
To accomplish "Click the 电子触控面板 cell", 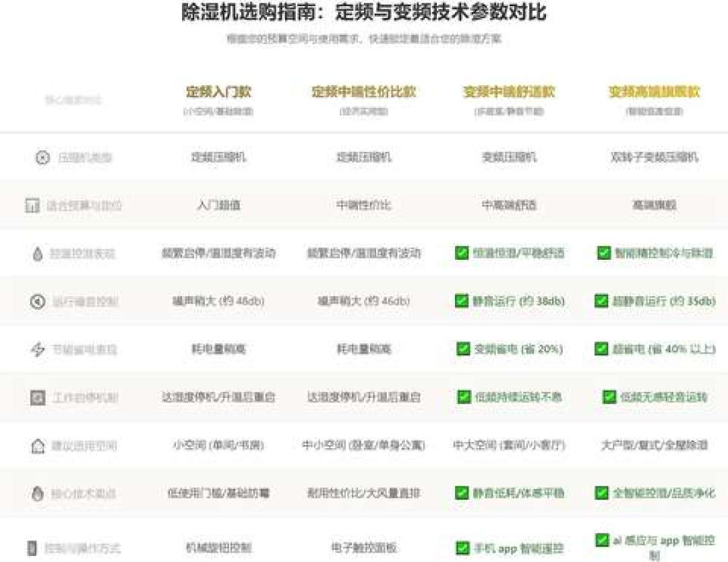I will (363, 548).
